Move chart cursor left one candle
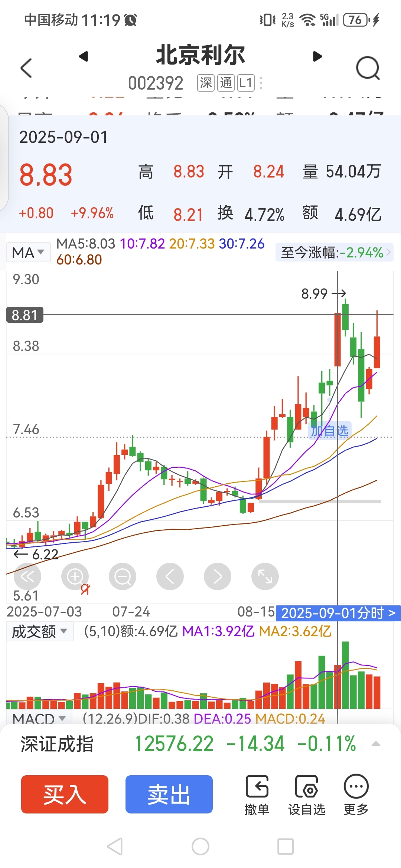The height and width of the screenshot is (868, 401). click(x=170, y=576)
